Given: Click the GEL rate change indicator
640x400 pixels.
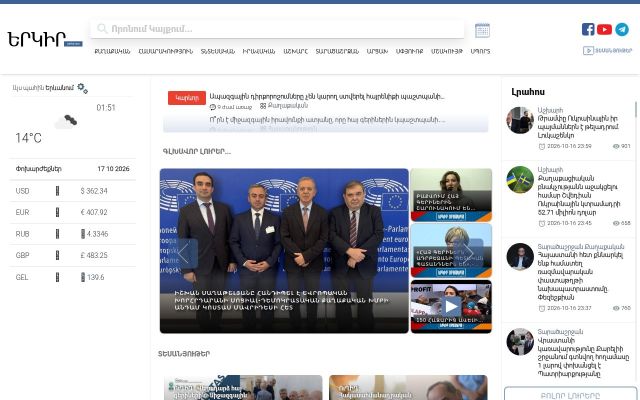Looking at the screenshot, I should (57, 277).
